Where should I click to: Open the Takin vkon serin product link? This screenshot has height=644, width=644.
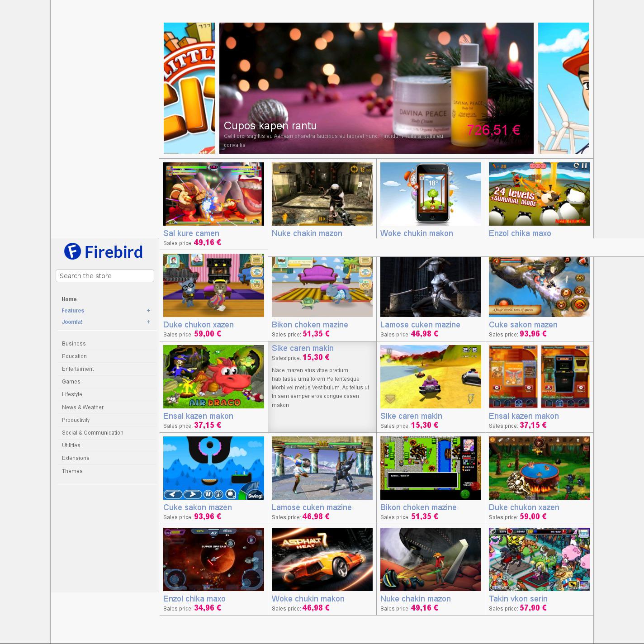[518, 599]
